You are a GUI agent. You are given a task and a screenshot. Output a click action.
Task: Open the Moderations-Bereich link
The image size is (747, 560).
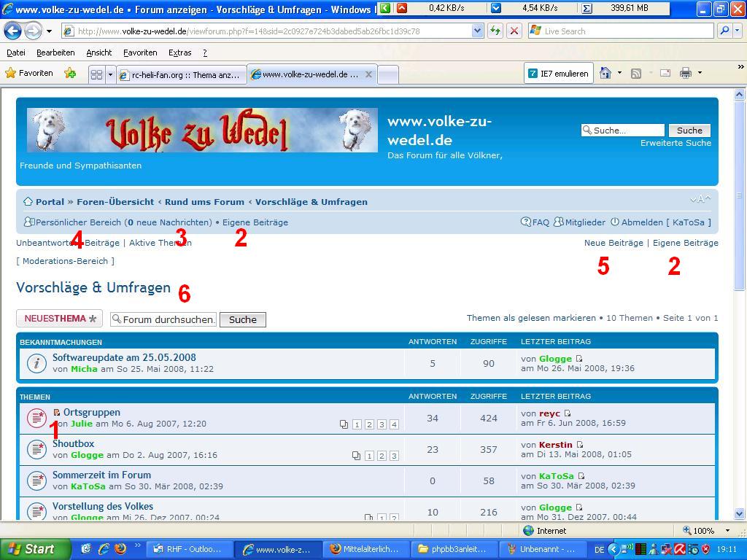click(65, 261)
